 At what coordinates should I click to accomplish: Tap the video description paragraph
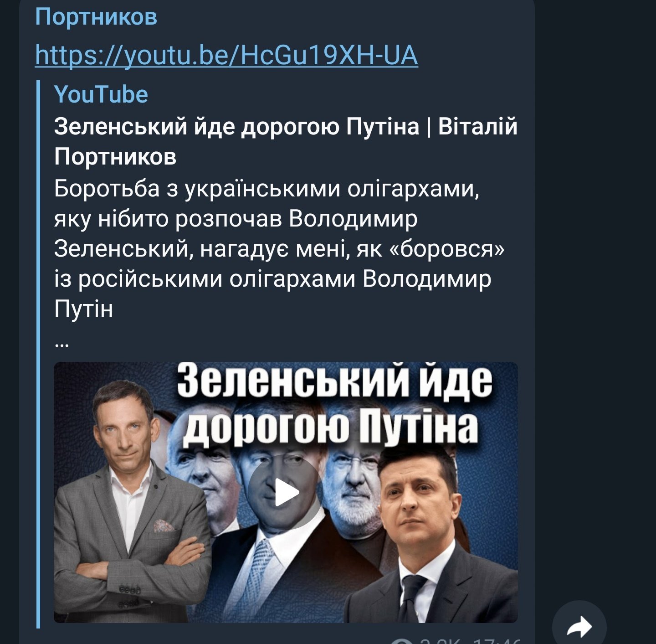(x=279, y=248)
